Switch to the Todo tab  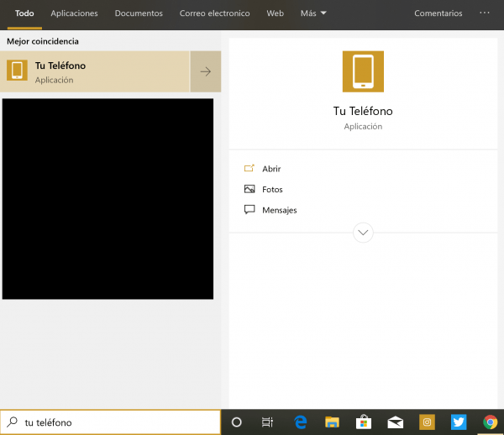coord(24,13)
